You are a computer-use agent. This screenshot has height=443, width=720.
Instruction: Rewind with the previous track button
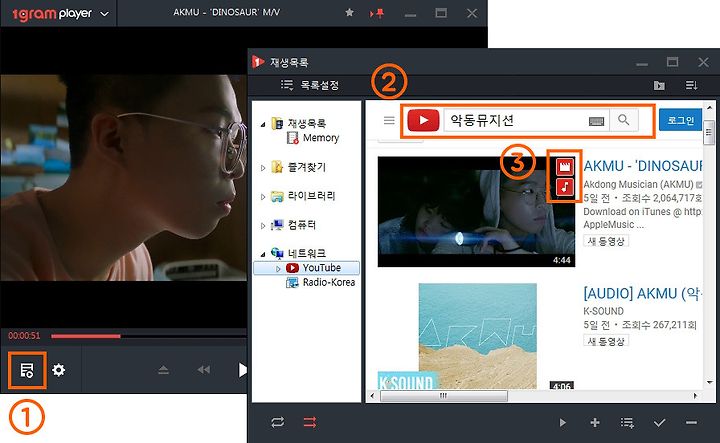pos(203,370)
